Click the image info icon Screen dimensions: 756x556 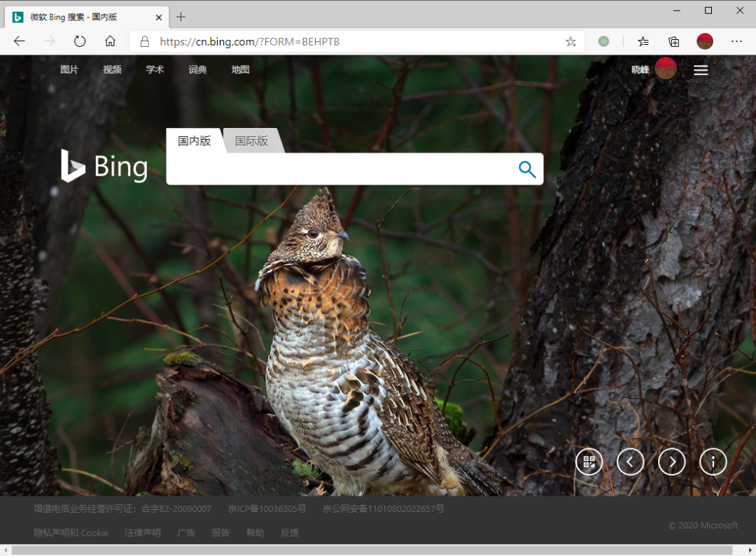713,462
